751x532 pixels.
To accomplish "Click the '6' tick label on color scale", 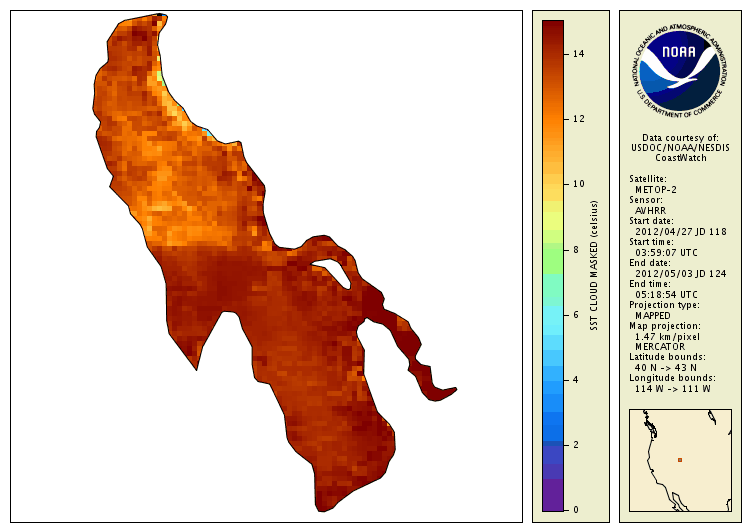I will 576,315.
